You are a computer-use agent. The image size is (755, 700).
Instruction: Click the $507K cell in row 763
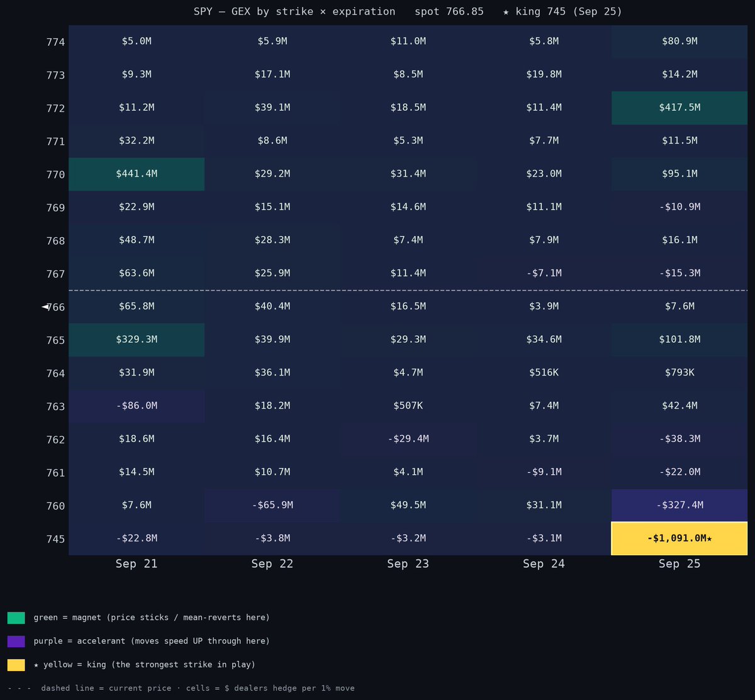[408, 406]
